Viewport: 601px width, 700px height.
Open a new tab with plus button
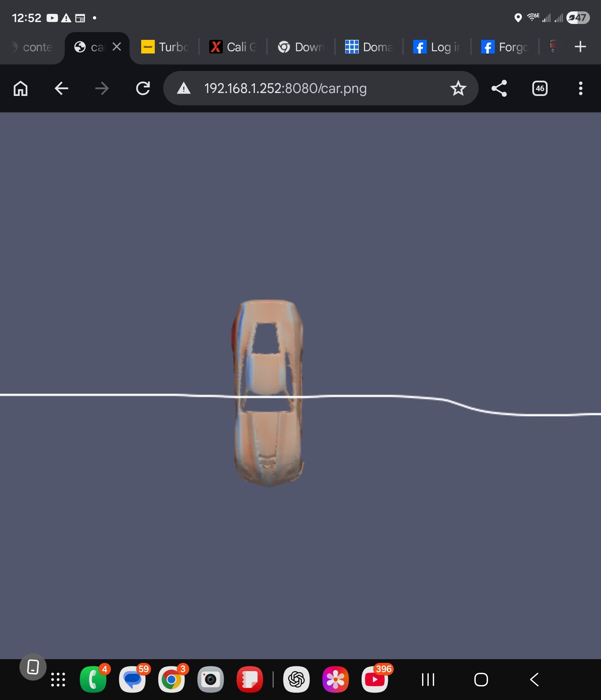pyautogui.click(x=580, y=47)
